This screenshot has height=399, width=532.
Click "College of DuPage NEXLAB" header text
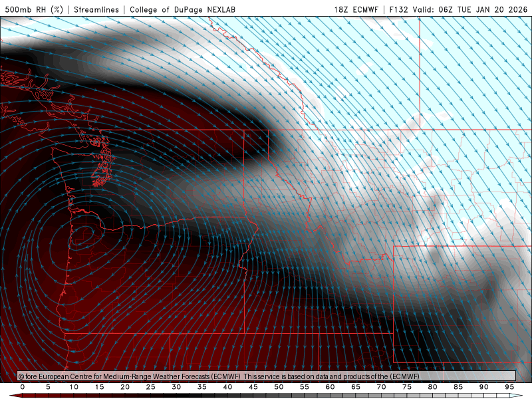(x=182, y=9)
